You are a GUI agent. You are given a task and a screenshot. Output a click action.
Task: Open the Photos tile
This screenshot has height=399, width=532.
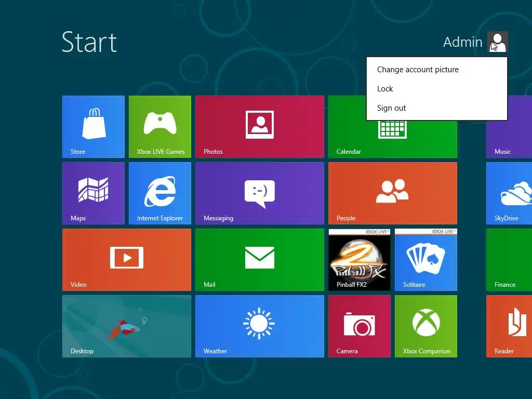260,127
